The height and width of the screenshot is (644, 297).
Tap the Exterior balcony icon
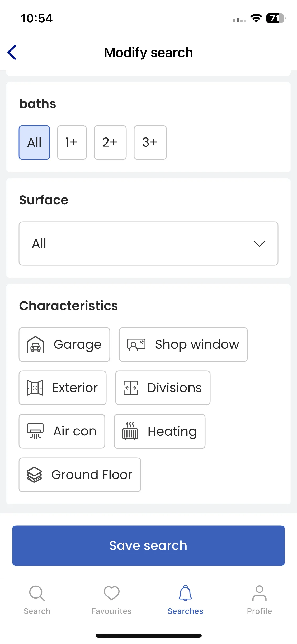35,388
